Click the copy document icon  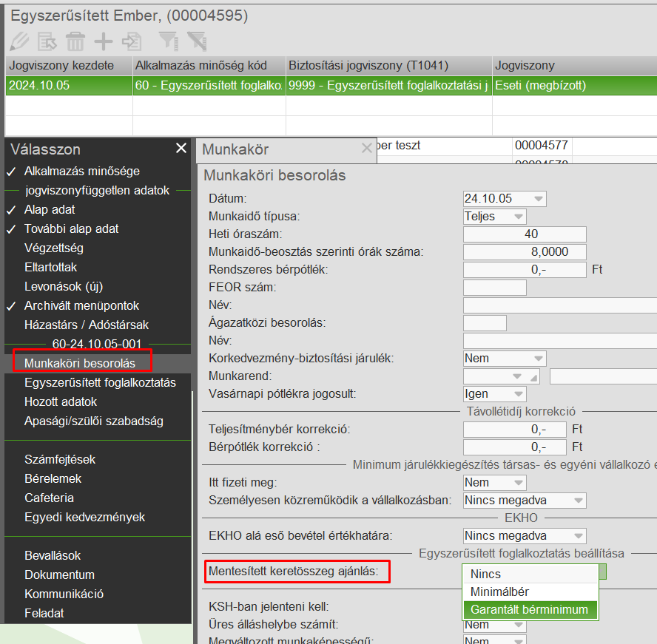[132, 41]
